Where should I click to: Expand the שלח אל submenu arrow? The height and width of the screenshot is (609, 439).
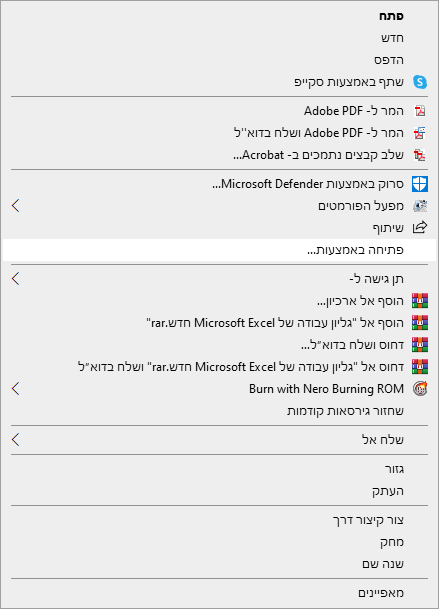click(16, 440)
